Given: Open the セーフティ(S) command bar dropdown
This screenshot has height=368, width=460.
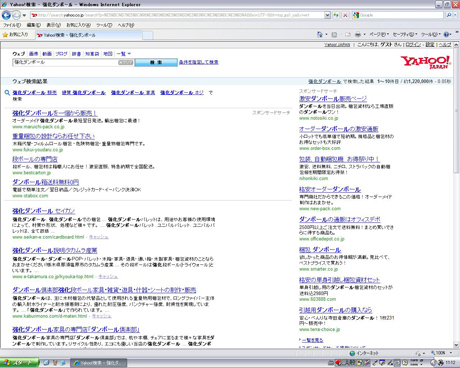Looking at the screenshot, I should 405,34.
